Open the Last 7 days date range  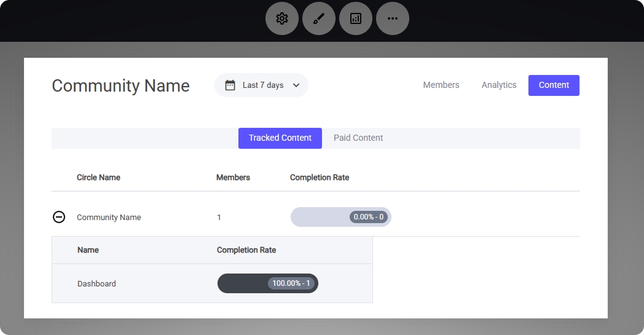262,85
